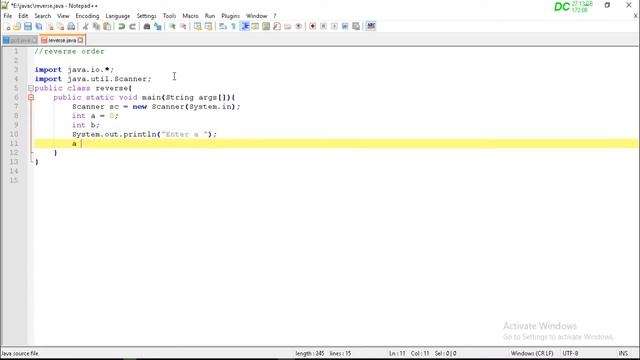This screenshot has height=360, width=640.
Task: Collapse the main method fold marker on line 6
Action: click(31, 97)
